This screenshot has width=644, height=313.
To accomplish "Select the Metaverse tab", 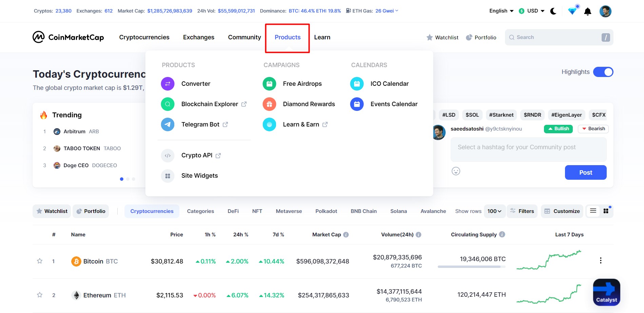I will (289, 211).
